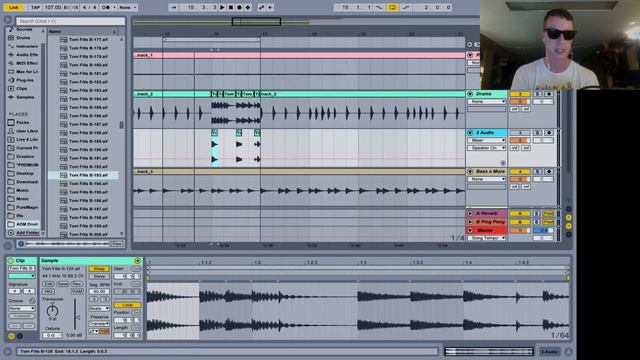Open Instruments category in browser
Viewport: 640px width, 360px height.
point(27,46)
